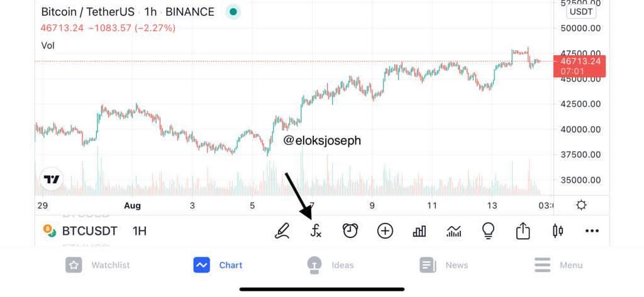Screen dimensions: 644x297
Task: Open the fx indicators icon
Action: pos(316,231)
